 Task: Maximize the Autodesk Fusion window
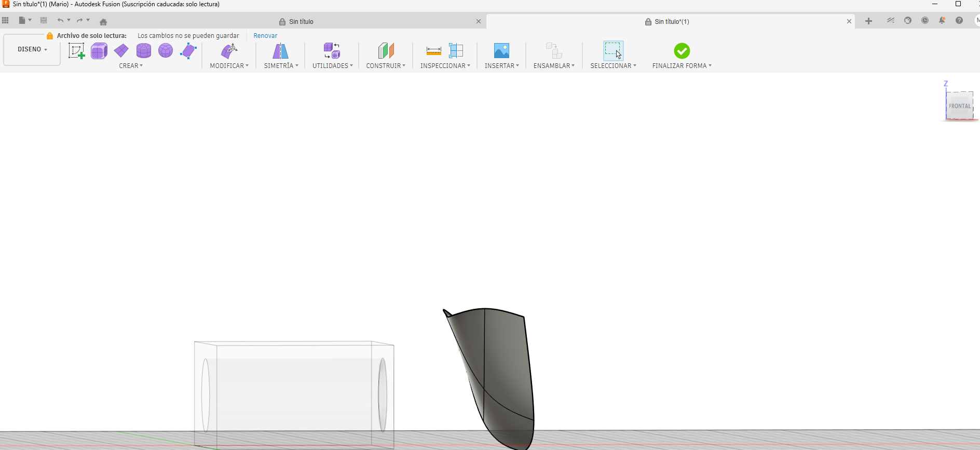point(958,4)
